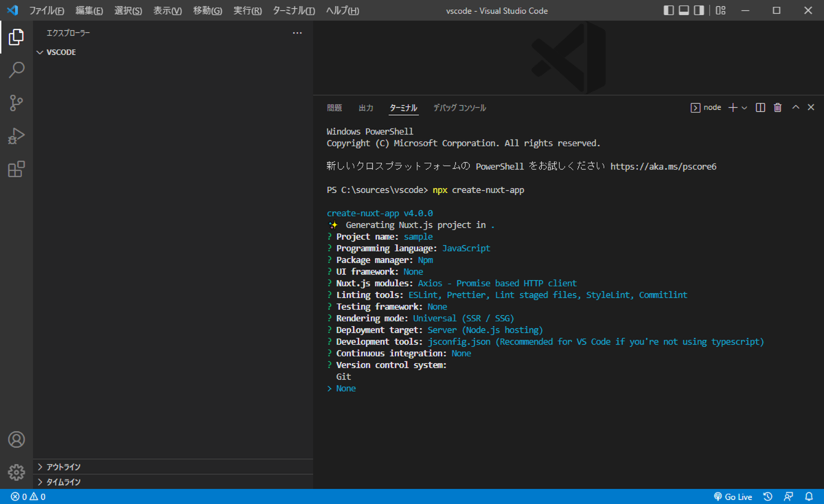Click the 'Project name: sample' line

coord(380,237)
